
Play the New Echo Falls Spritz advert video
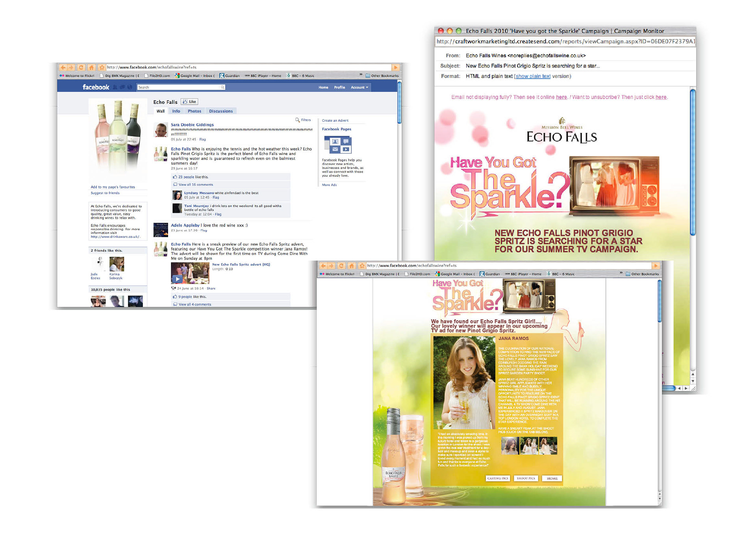[178, 279]
